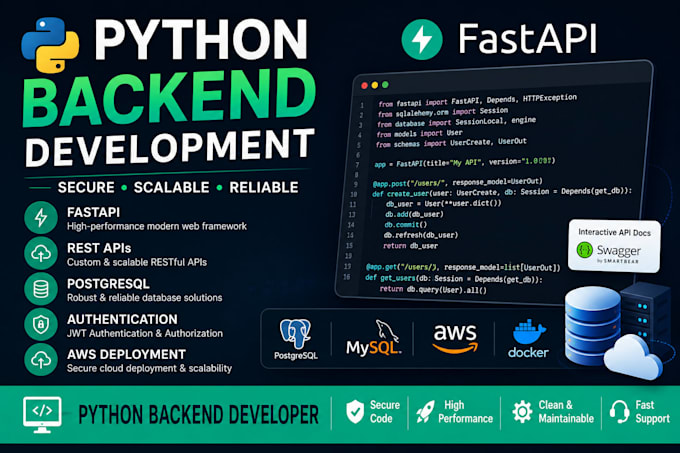
Task: Click the High Performance rocket icon
Action: coord(425,411)
